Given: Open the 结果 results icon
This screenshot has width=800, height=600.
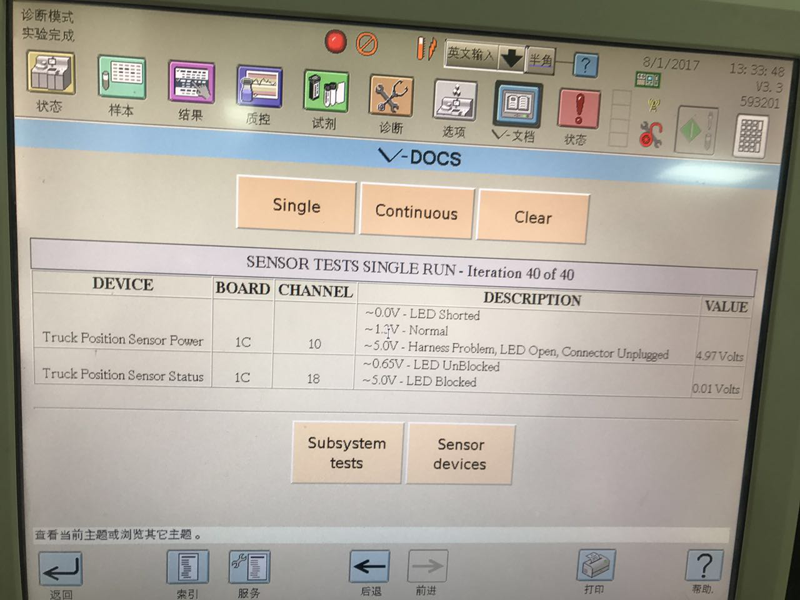Looking at the screenshot, I should (x=191, y=83).
